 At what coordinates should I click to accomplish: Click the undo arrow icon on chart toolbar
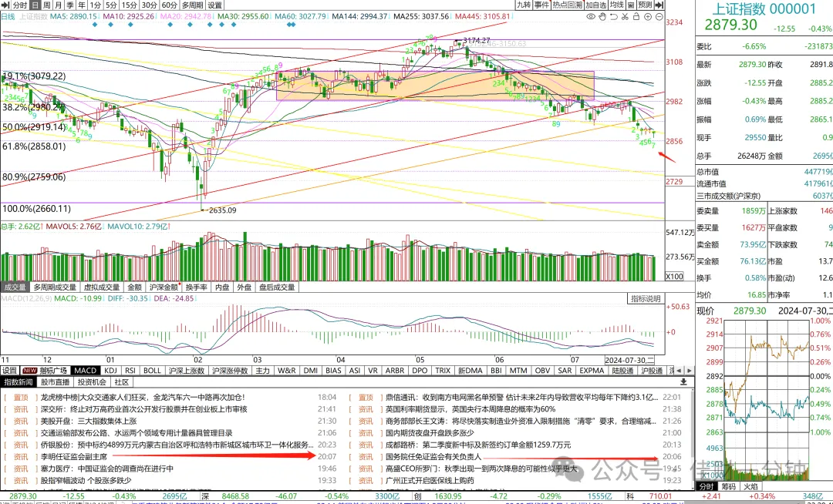click(x=614, y=17)
